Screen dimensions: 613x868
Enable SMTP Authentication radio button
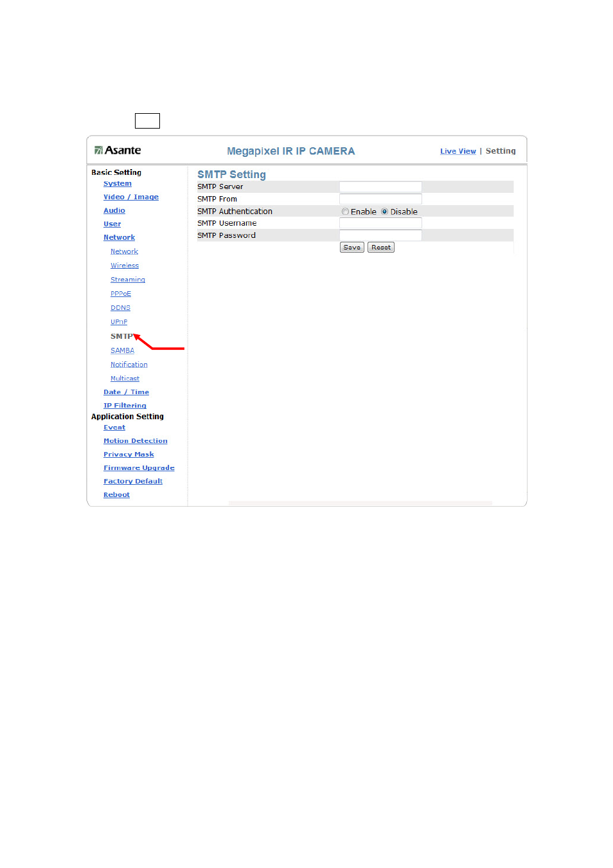tap(345, 212)
